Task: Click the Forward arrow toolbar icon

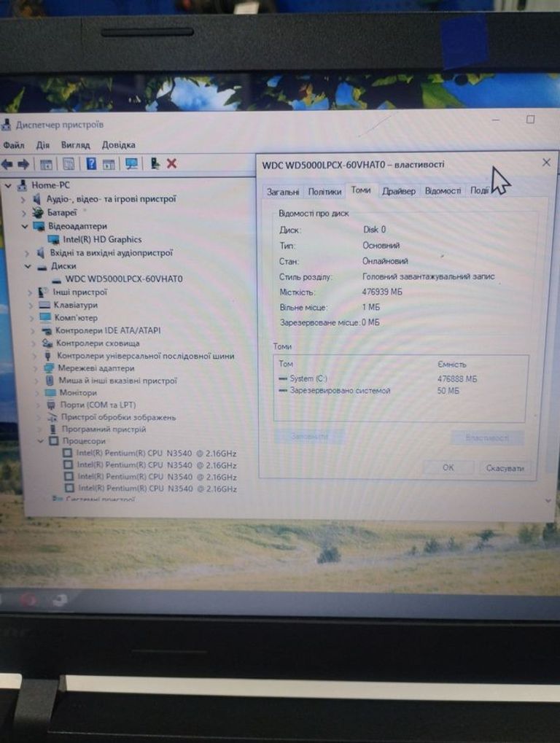Action: click(23, 165)
